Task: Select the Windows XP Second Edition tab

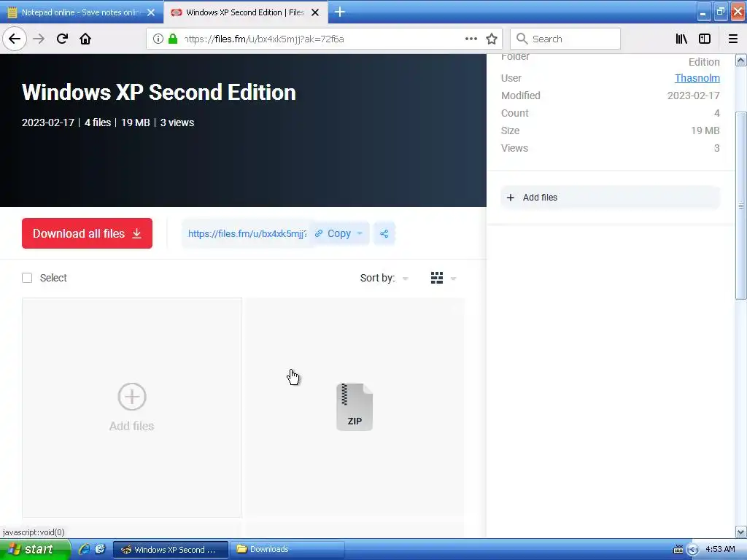Action: coord(245,12)
